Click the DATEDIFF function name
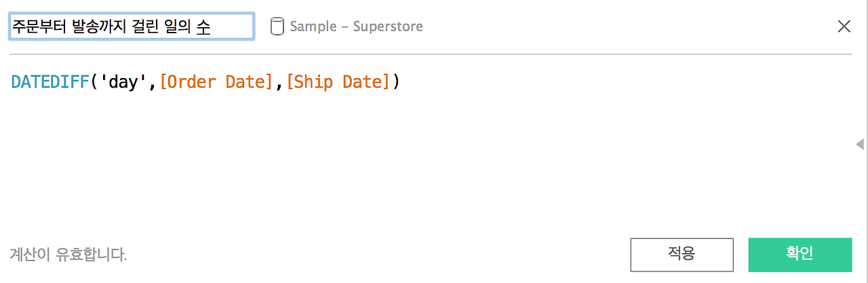 point(50,82)
